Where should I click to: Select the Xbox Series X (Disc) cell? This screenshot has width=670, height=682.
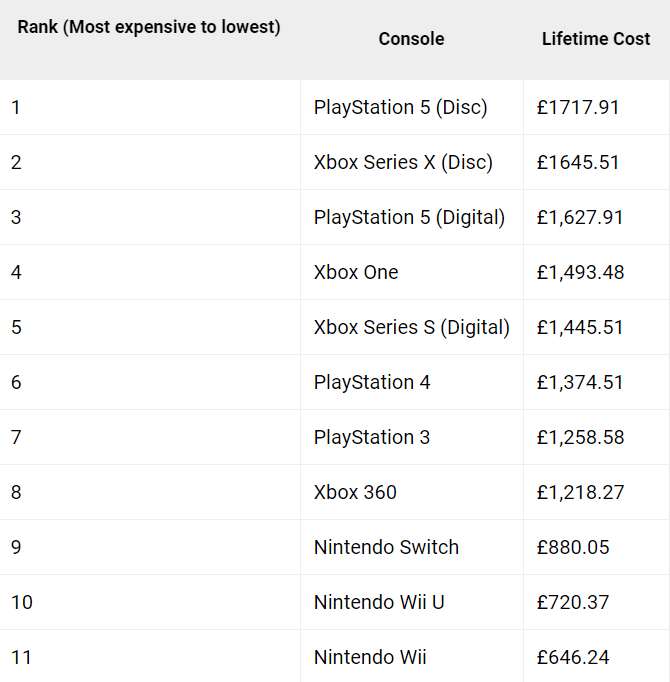coord(403,162)
